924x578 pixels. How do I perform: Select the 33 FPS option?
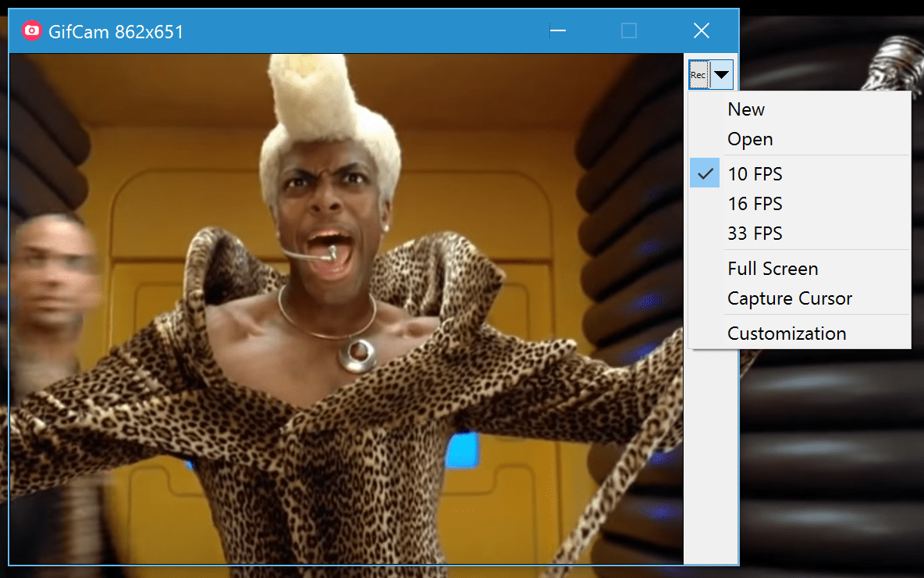[800, 233]
